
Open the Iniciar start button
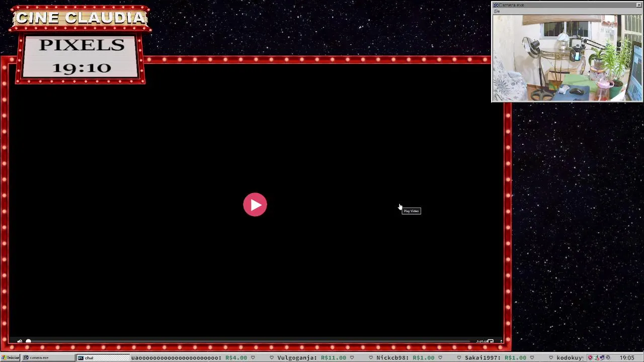(11, 357)
